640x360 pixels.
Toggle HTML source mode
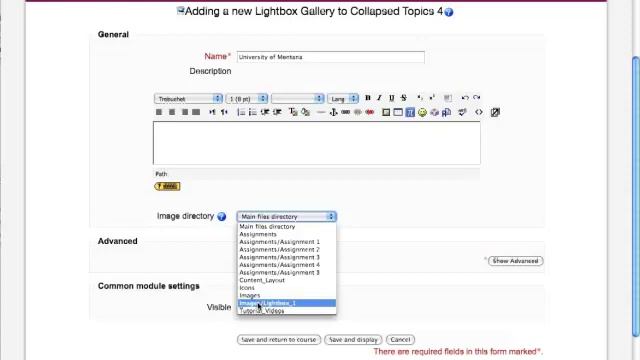point(479,112)
